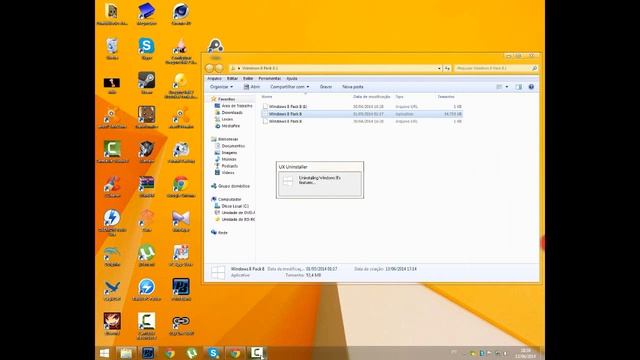The image size is (640, 360).
Task: Open Camtasia from the taskbar
Action: click(x=257, y=353)
